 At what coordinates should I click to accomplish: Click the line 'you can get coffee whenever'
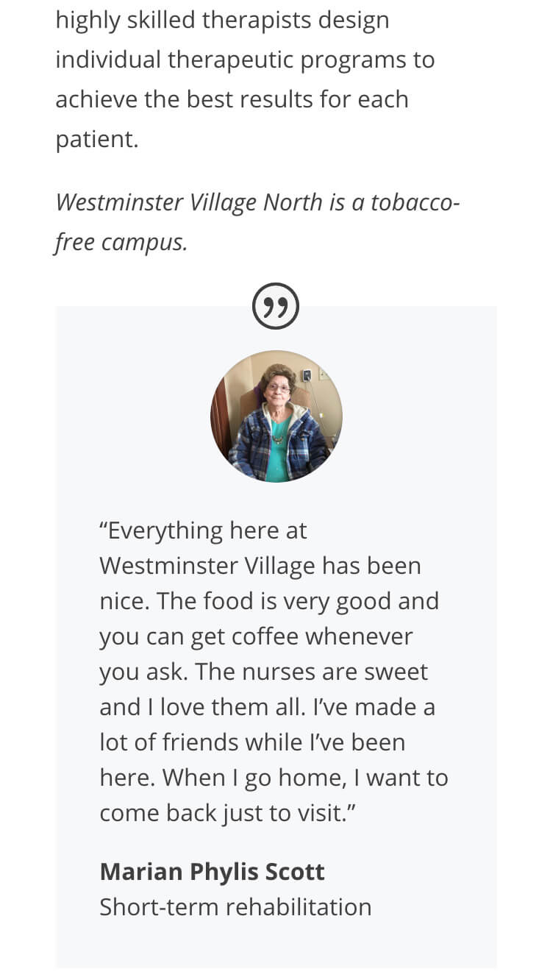(x=256, y=636)
